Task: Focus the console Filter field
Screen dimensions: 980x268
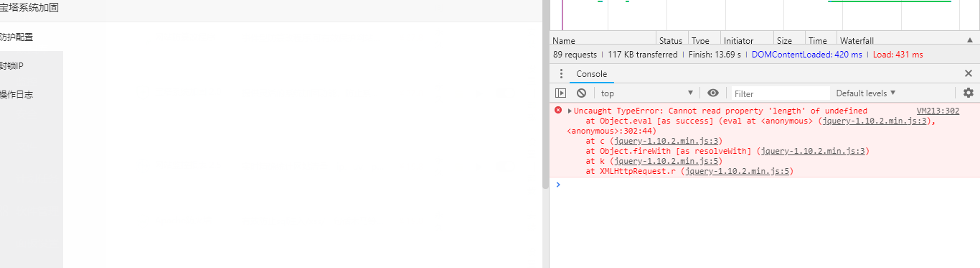Action: click(x=781, y=93)
